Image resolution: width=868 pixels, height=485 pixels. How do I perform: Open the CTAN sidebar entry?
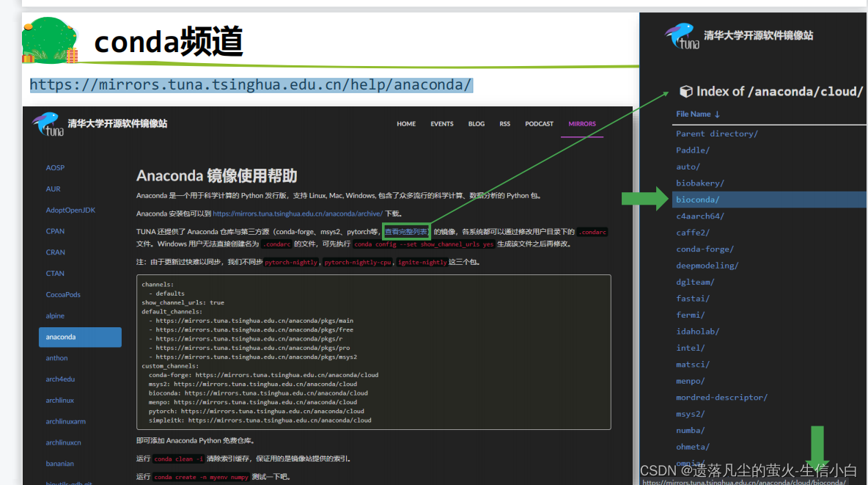(55, 273)
